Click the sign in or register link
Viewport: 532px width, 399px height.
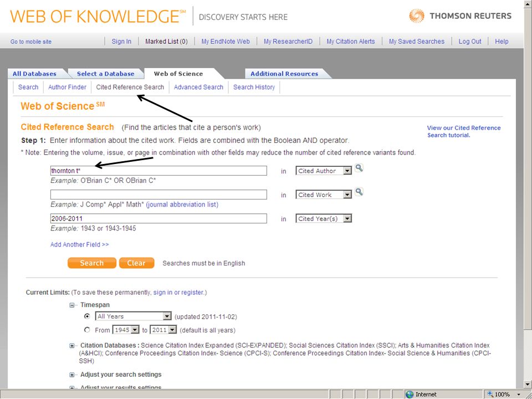pyautogui.click(x=178, y=293)
